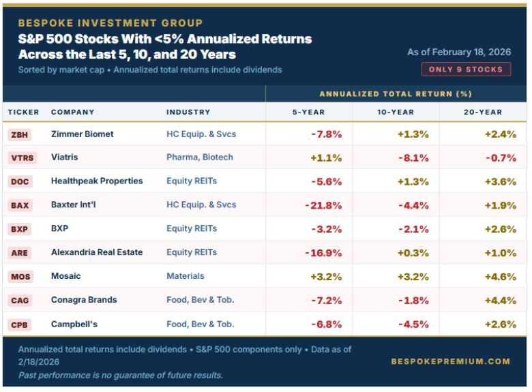This screenshot has height=392, width=532.
Task: Click the 20-YEAR column header
Action: tap(482, 112)
